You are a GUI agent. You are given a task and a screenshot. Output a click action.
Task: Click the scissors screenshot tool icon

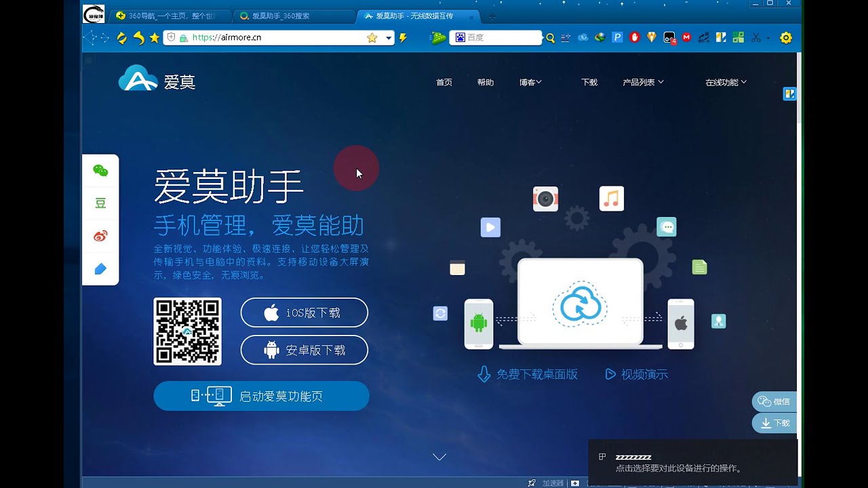point(756,38)
